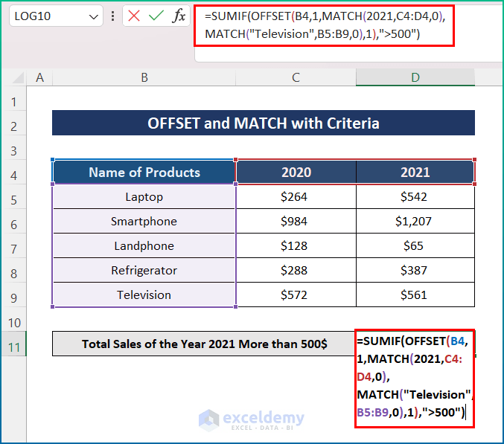
Task: Confirm the formula with the checkmark icon
Action: [156, 16]
